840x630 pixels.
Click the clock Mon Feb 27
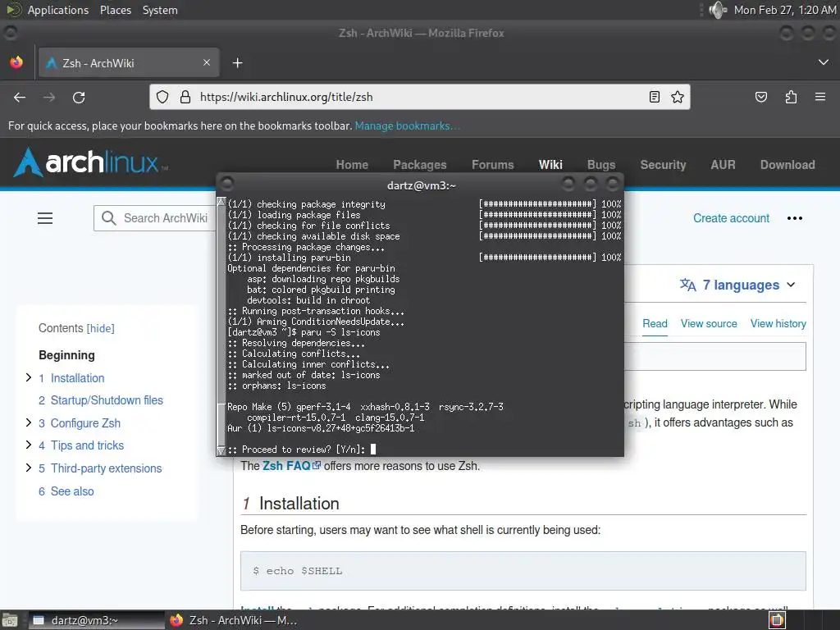(785, 10)
